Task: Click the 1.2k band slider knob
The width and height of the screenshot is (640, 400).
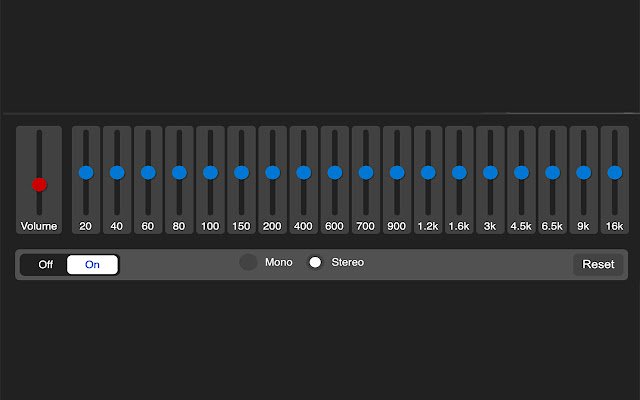Action: pos(428,173)
